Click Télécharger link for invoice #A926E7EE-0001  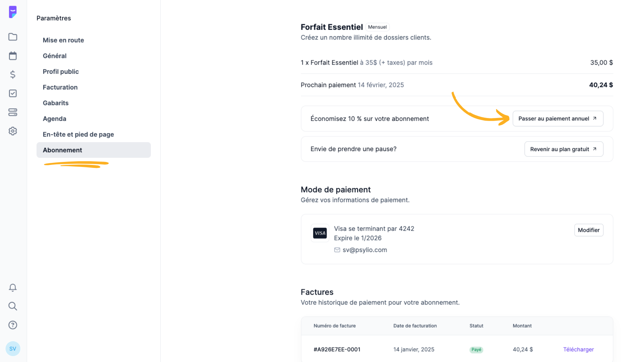pyautogui.click(x=578, y=349)
